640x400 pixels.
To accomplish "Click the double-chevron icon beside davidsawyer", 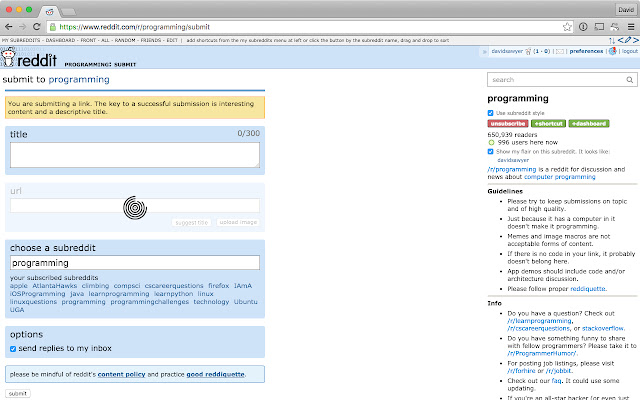I will coord(484,51).
